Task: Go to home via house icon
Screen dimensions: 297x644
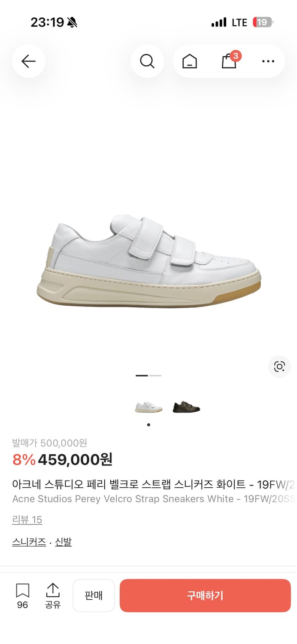Action: 190,61
